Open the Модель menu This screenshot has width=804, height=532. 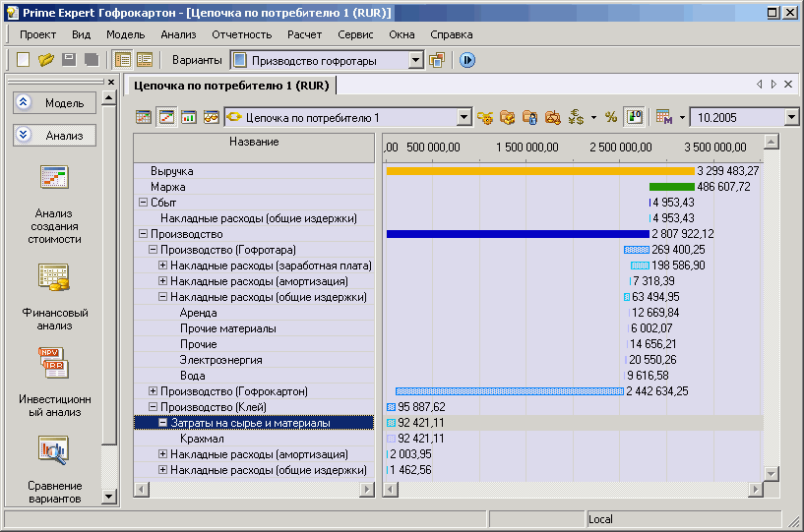tap(126, 34)
